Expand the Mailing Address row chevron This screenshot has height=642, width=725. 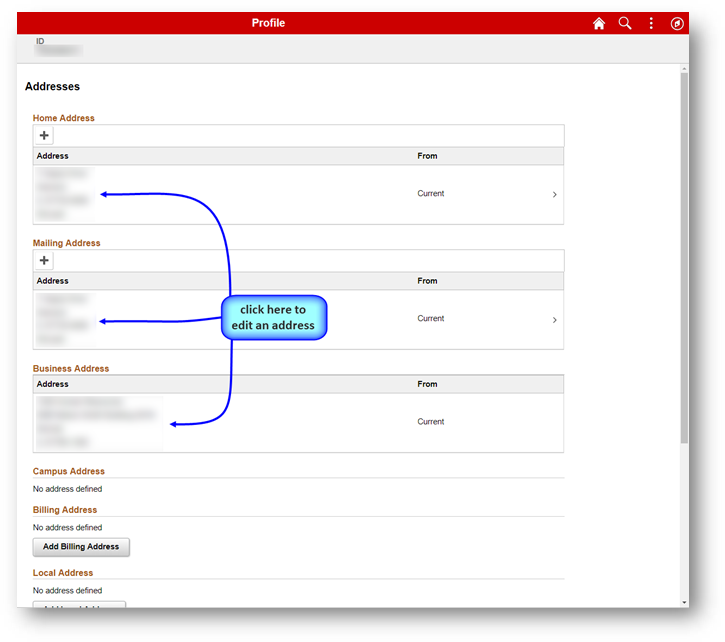tap(554, 320)
